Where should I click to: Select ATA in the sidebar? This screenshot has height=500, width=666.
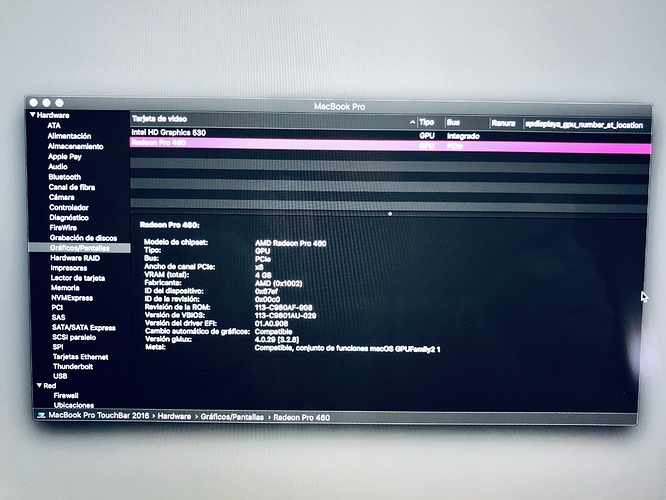(54, 125)
